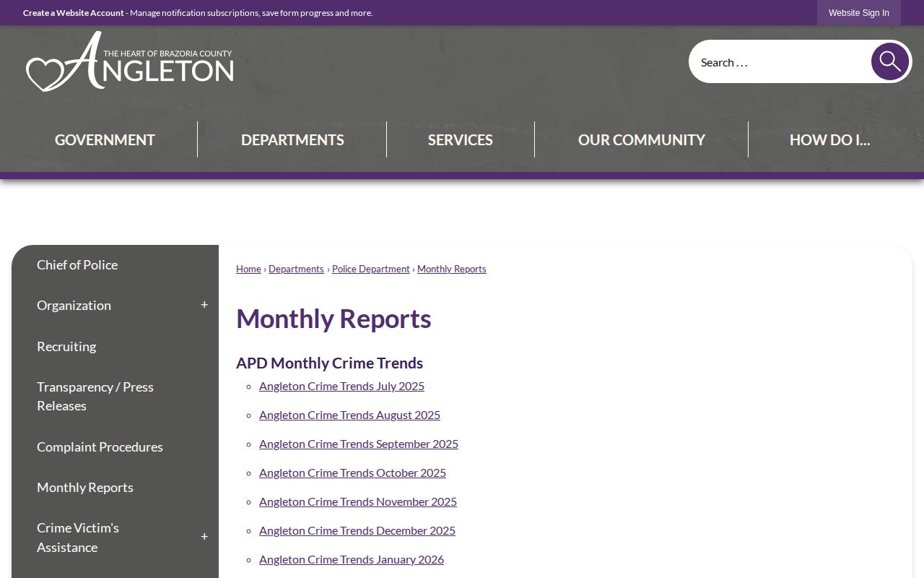This screenshot has height=578, width=924.
Task: Expand the Organization sidebar submenu
Action: pyautogui.click(x=204, y=305)
